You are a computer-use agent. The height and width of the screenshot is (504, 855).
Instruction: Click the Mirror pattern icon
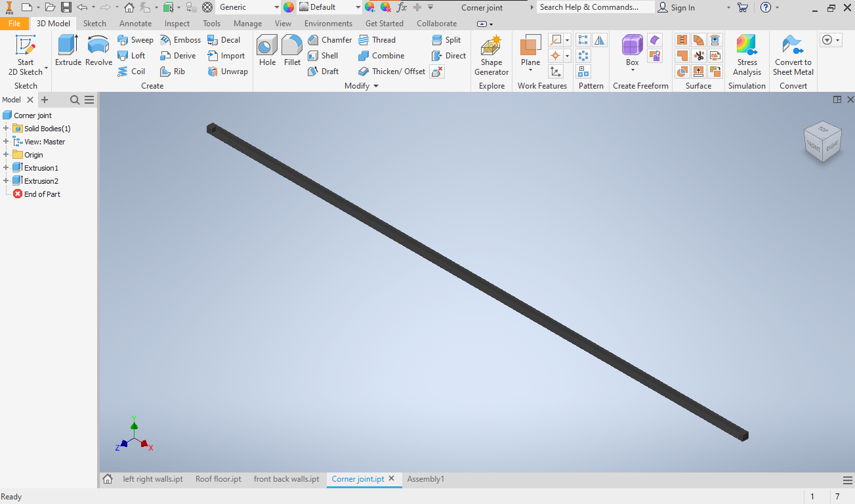point(600,41)
